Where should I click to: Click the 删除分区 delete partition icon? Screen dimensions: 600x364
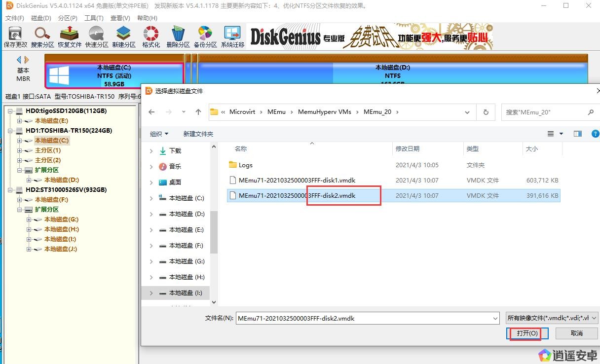[178, 36]
